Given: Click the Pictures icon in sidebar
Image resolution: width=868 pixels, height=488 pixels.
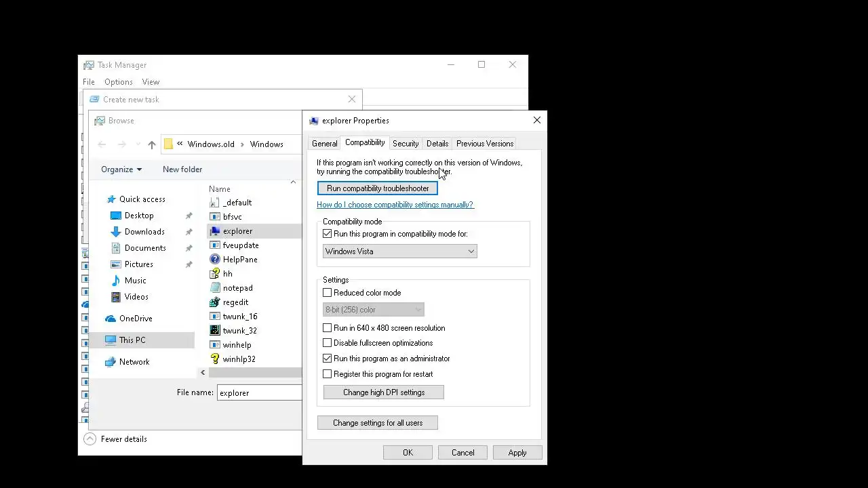Looking at the screenshot, I should pyautogui.click(x=115, y=264).
